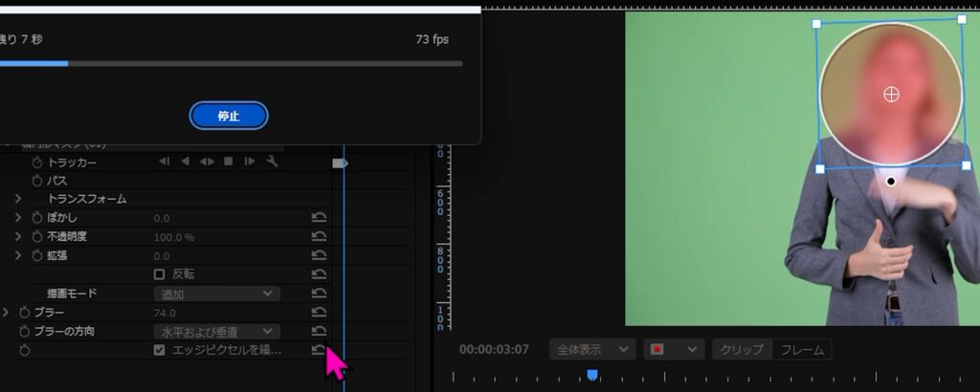Uncheck the エッジピクセルを繰り返す checkbox
Screen dimensions: 980x392
(x=160, y=351)
